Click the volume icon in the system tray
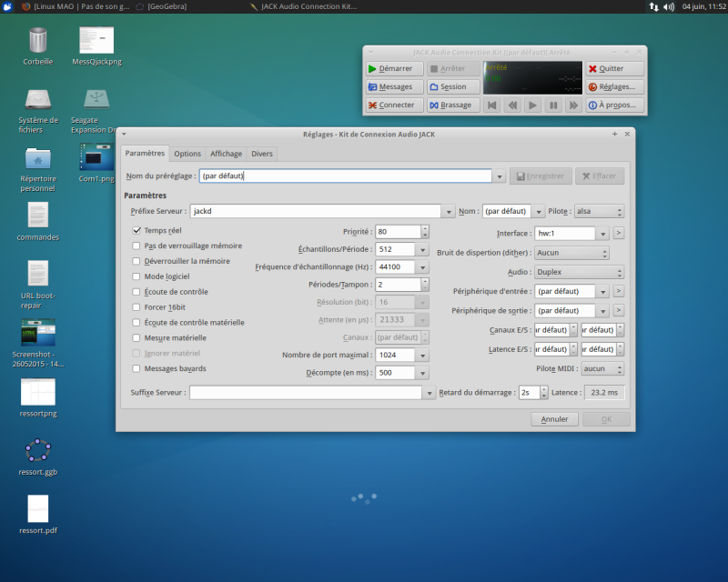This screenshot has width=728, height=582. (669, 6)
